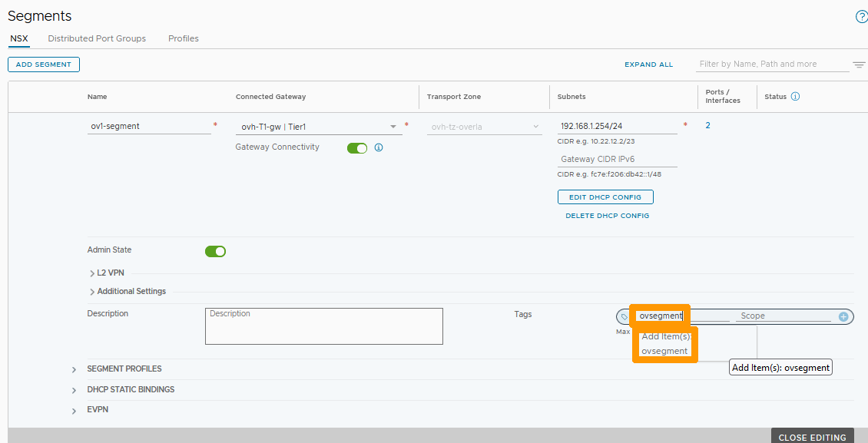868x443 pixels.
Task: Click the Filter by Name input field
Action: coord(768,64)
